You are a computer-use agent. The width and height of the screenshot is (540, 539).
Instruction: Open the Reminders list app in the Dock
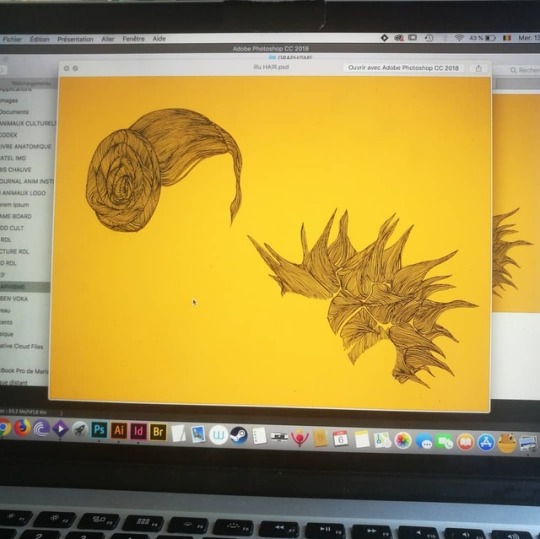(x=259, y=436)
